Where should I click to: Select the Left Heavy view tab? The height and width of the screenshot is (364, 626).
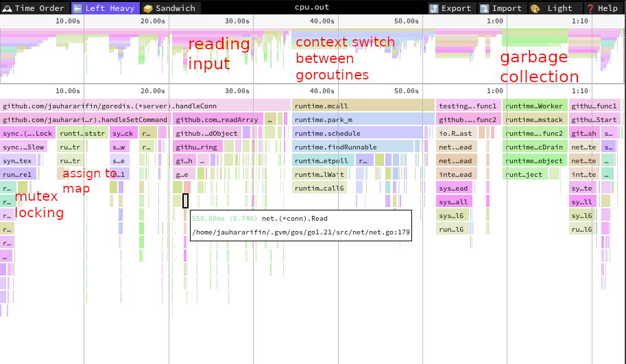[x=105, y=8]
